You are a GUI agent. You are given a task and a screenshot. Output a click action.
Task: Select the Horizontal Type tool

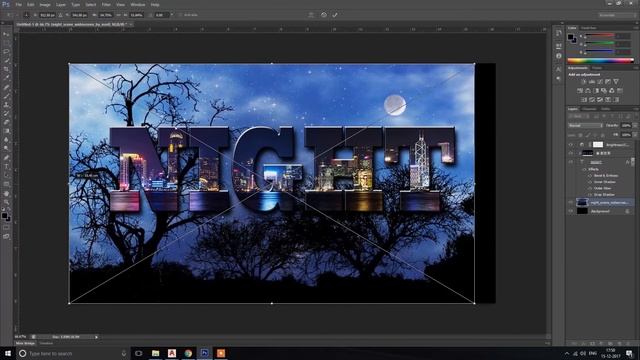(x=6, y=167)
